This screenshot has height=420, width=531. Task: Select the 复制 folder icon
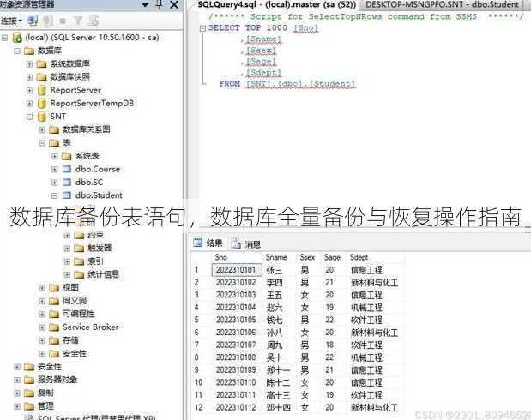(x=29, y=393)
